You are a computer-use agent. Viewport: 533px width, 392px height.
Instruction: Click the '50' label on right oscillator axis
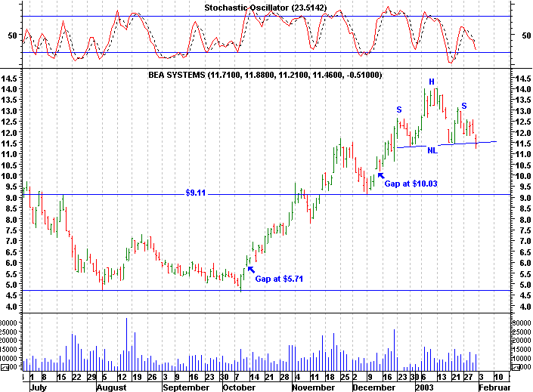click(x=526, y=35)
